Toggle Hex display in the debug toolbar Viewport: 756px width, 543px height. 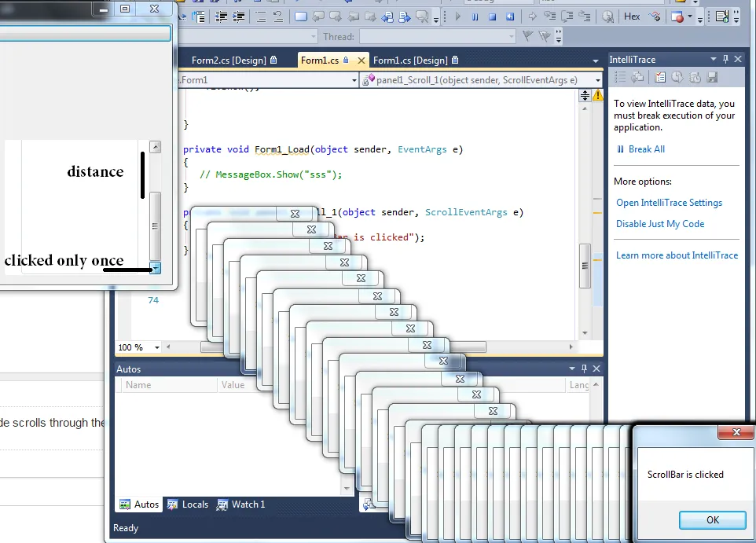632,17
